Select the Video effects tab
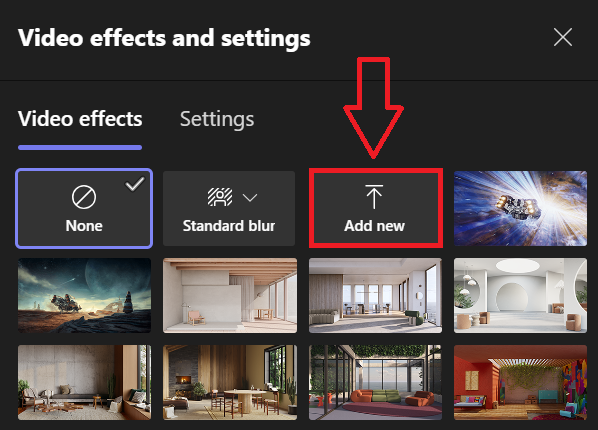The width and height of the screenshot is (598, 430). (80, 119)
